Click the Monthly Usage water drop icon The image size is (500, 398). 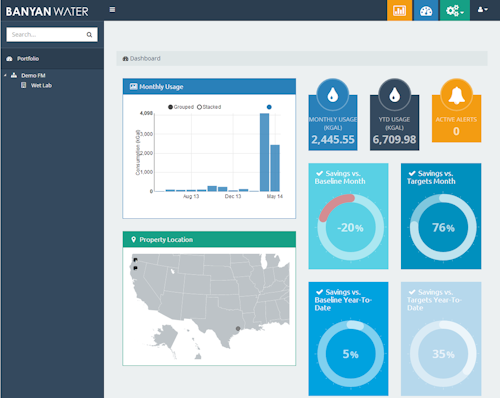(x=333, y=95)
